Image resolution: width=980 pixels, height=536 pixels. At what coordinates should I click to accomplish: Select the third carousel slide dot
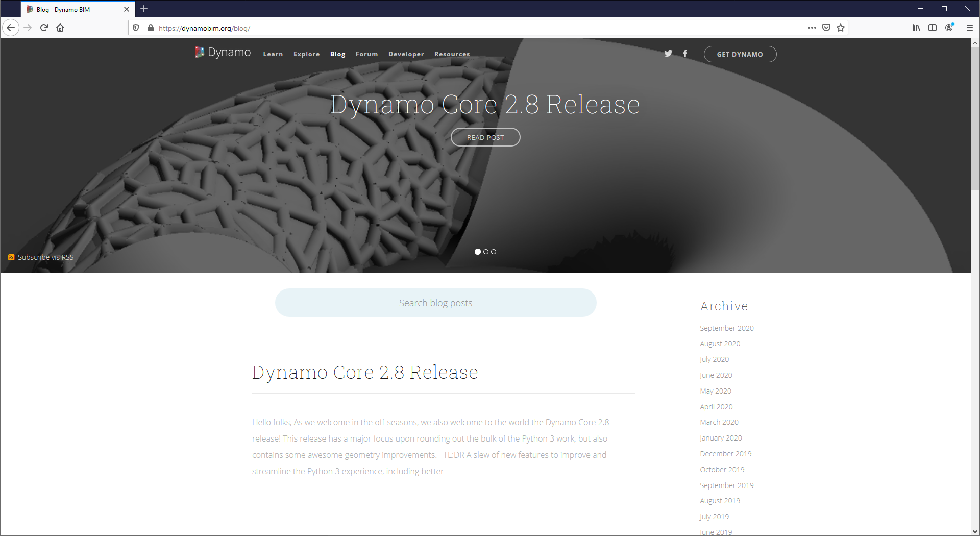point(494,252)
